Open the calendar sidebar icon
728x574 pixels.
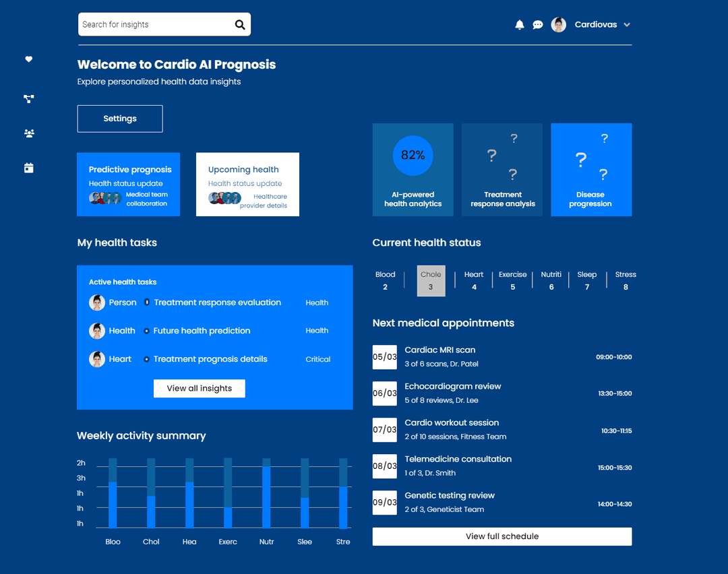(29, 168)
